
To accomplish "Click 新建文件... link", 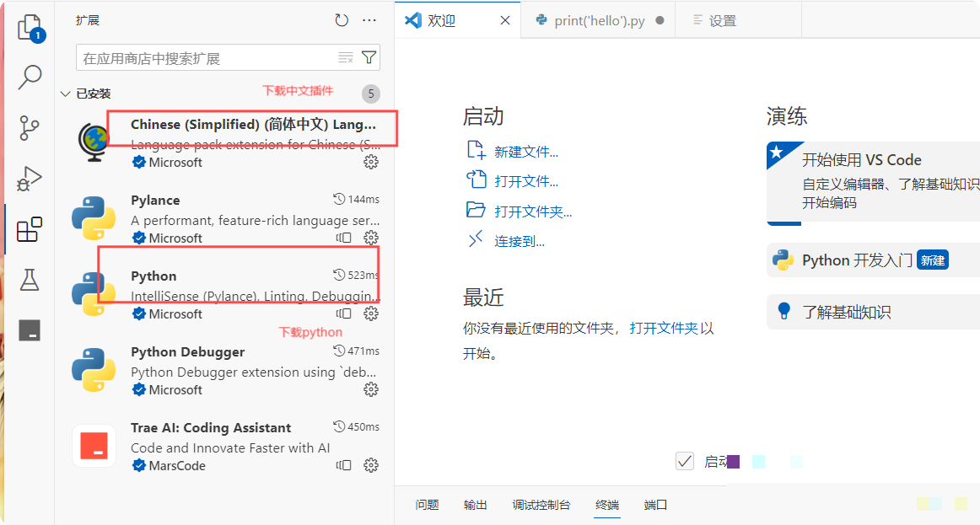I will tap(526, 152).
